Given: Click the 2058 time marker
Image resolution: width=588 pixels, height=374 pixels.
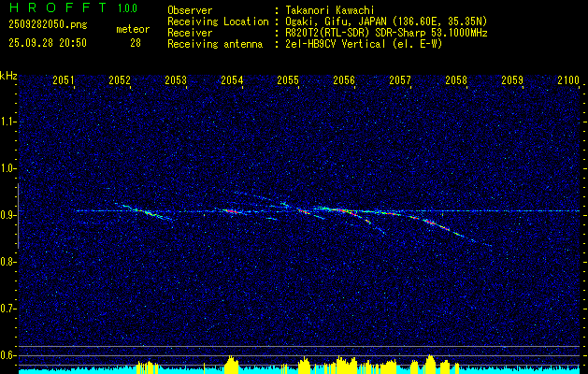Looking at the screenshot, I should tap(456, 80).
